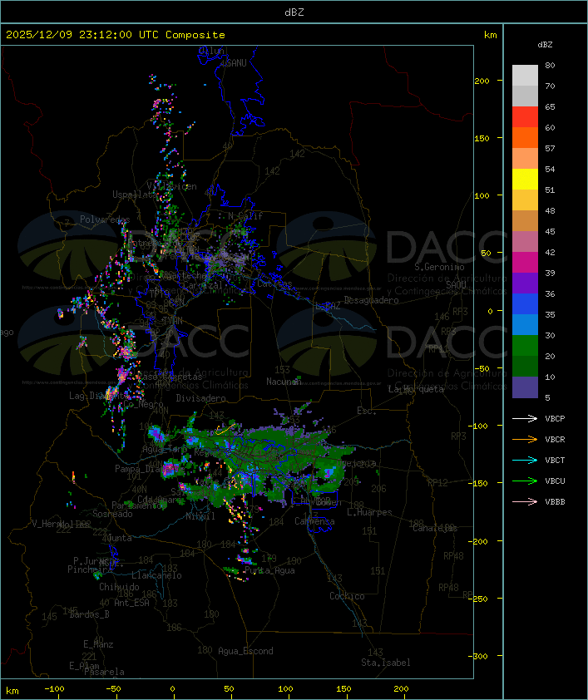Pick the royal blue 35-36 dBZ swatch
The height and width of the screenshot is (700, 588).
(525, 304)
